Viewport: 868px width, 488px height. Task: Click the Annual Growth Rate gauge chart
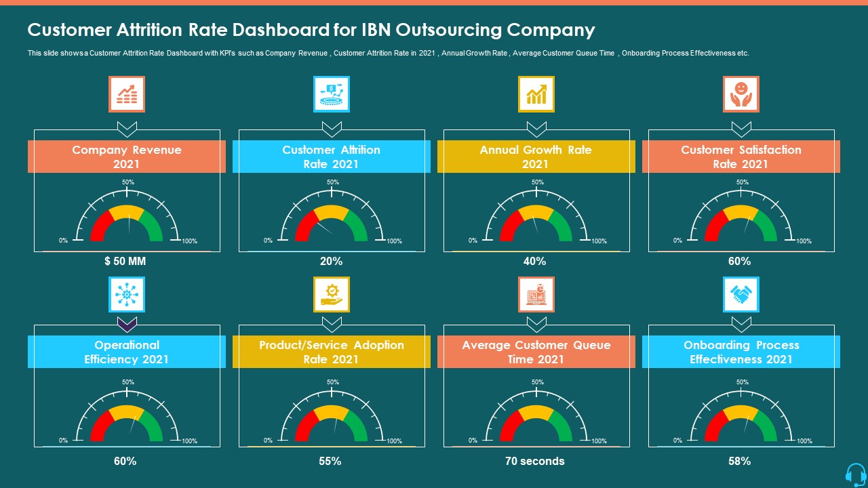(x=536, y=213)
